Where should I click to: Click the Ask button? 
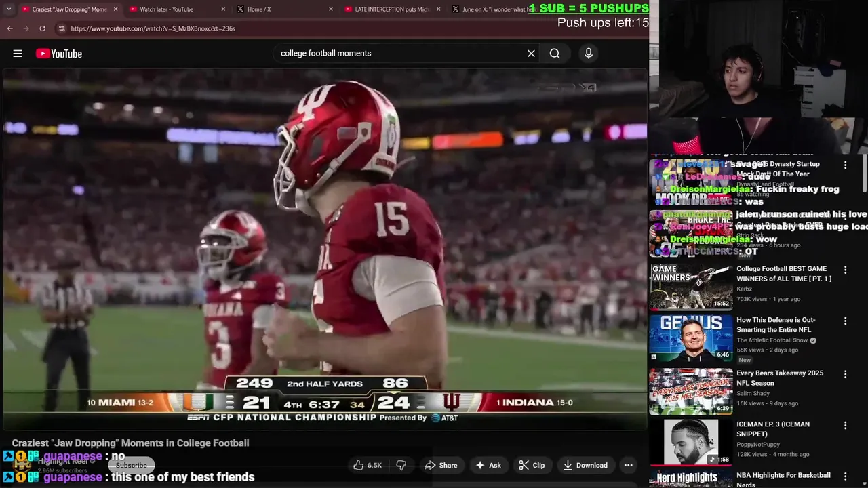(488, 465)
